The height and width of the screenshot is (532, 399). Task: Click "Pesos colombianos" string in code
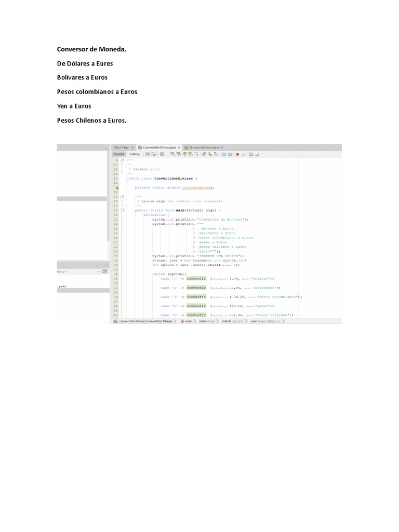click(x=277, y=297)
